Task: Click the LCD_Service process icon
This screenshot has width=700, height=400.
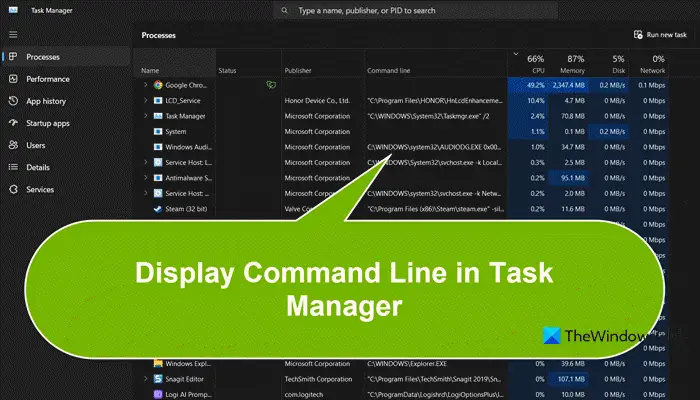Action: coord(158,100)
